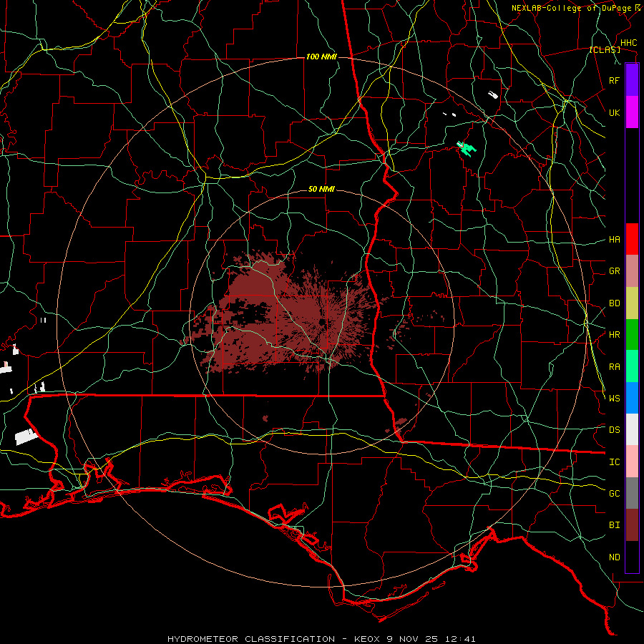This screenshot has height=644, width=644.
Task: Click the KEOX station identifier in footer
Action: point(368,639)
